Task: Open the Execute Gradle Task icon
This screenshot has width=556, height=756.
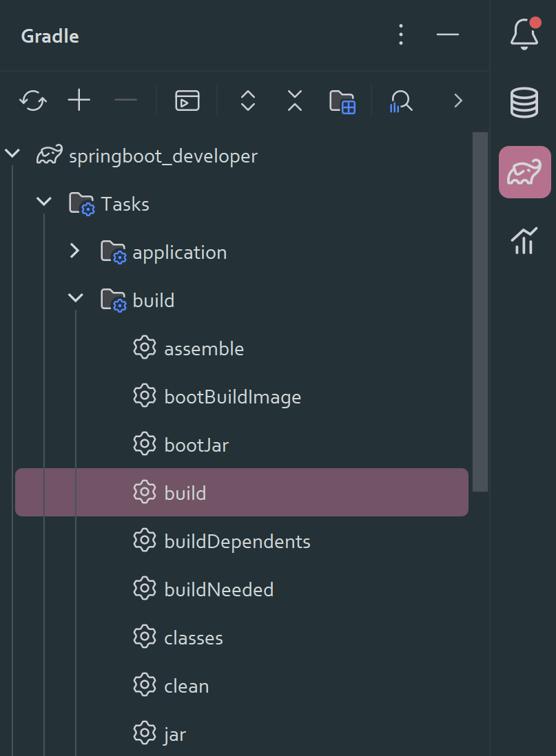Action: coord(187,101)
